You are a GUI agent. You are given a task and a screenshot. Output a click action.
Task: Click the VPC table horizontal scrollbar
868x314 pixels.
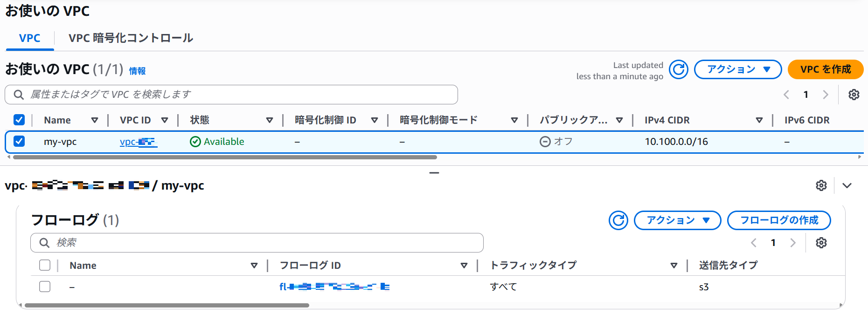(225, 157)
